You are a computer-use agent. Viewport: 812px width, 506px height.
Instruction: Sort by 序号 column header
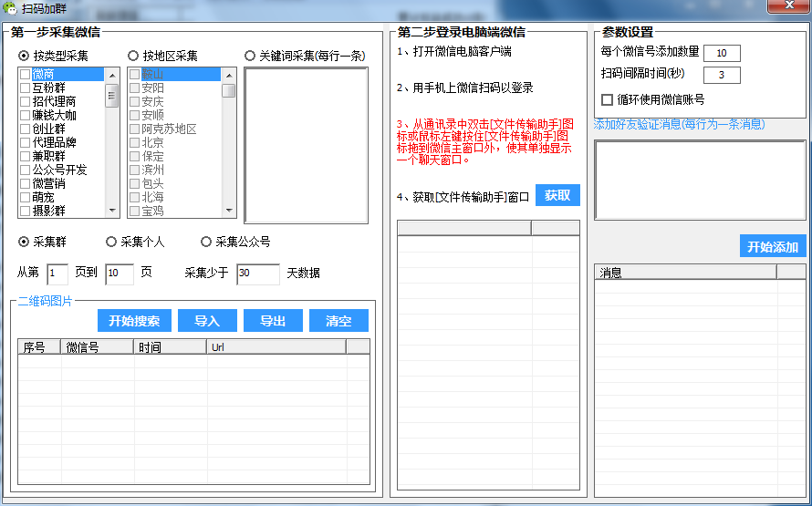(39, 346)
